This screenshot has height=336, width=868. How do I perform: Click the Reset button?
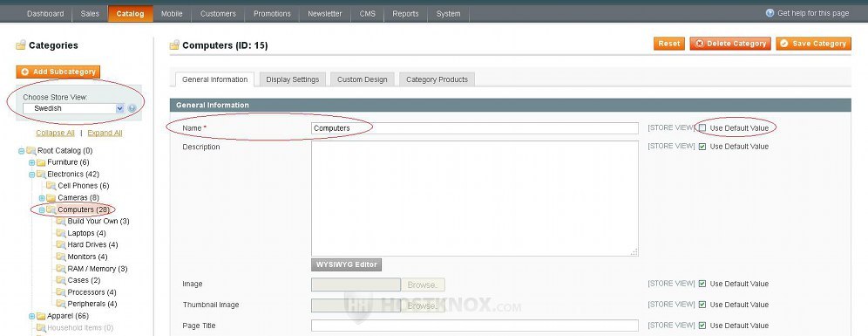[x=669, y=44]
